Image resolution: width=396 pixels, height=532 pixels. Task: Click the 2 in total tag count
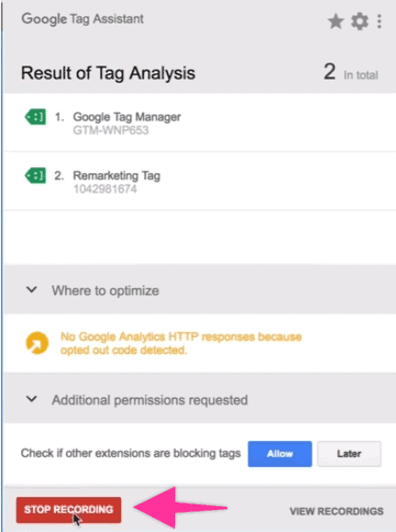click(350, 72)
